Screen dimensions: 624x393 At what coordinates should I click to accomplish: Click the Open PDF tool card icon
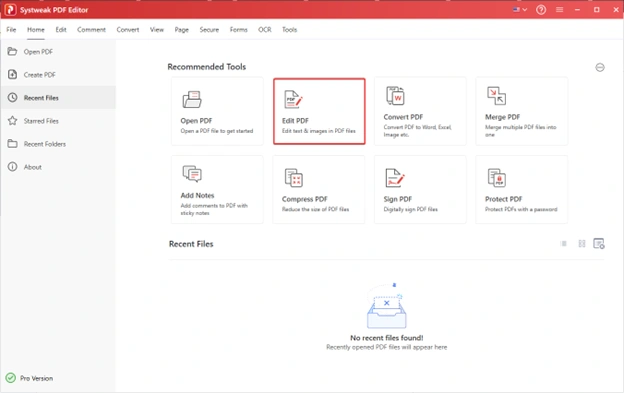point(192,99)
